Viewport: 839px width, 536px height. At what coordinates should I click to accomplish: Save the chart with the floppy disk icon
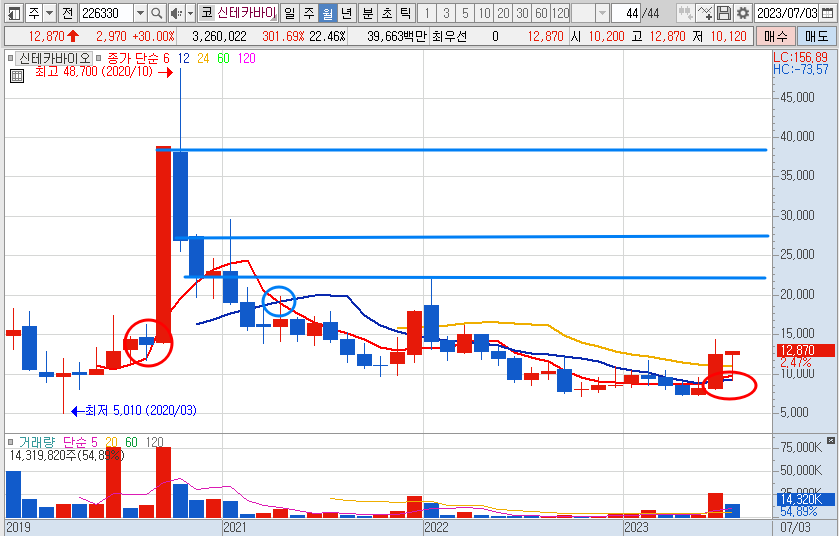coord(723,13)
